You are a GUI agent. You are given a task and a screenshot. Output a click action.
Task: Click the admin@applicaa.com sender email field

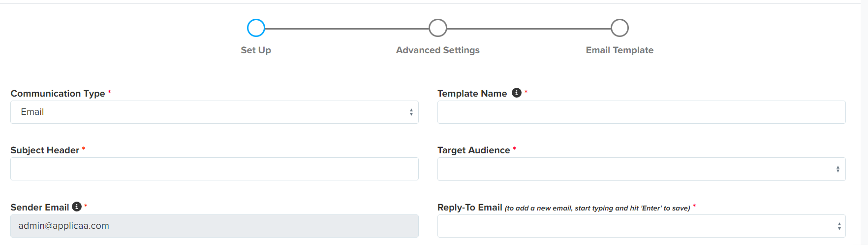click(x=214, y=226)
